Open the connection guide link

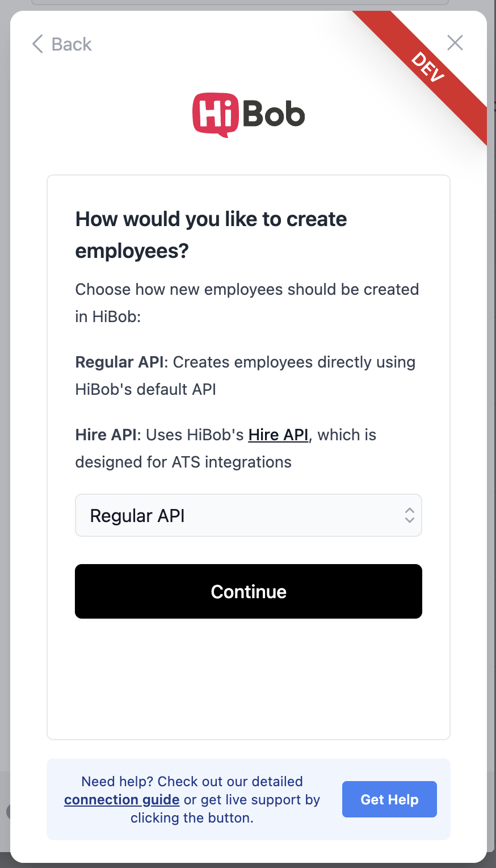click(x=121, y=800)
